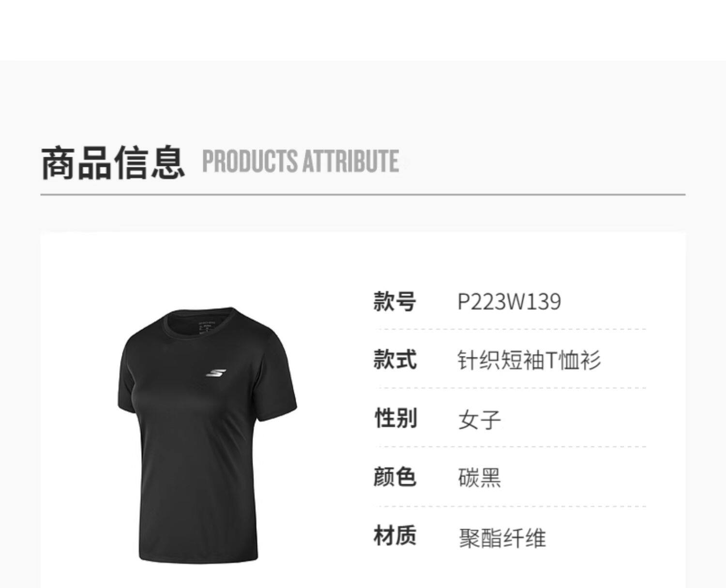Select the model number P223W139
The image size is (726, 588).
[509, 302]
